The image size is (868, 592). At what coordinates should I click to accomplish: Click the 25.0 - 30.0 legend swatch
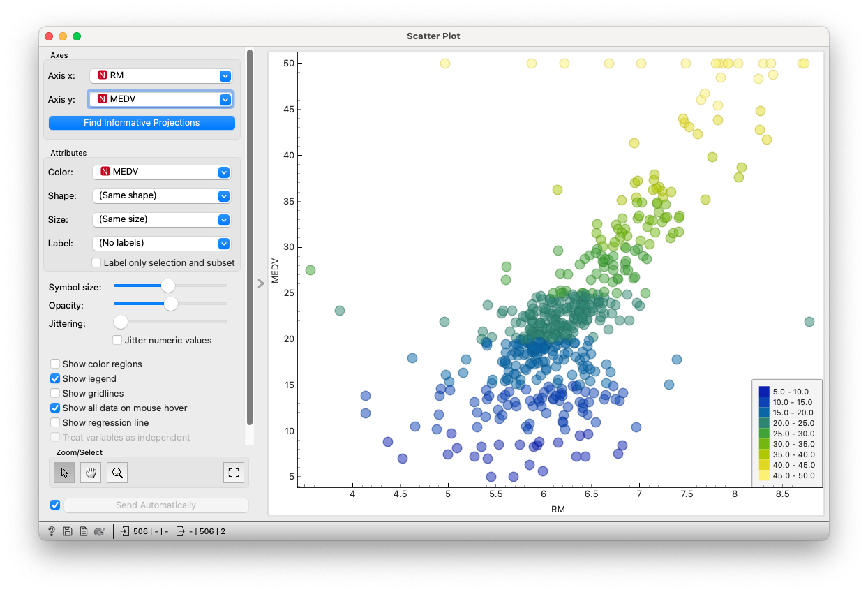click(764, 434)
